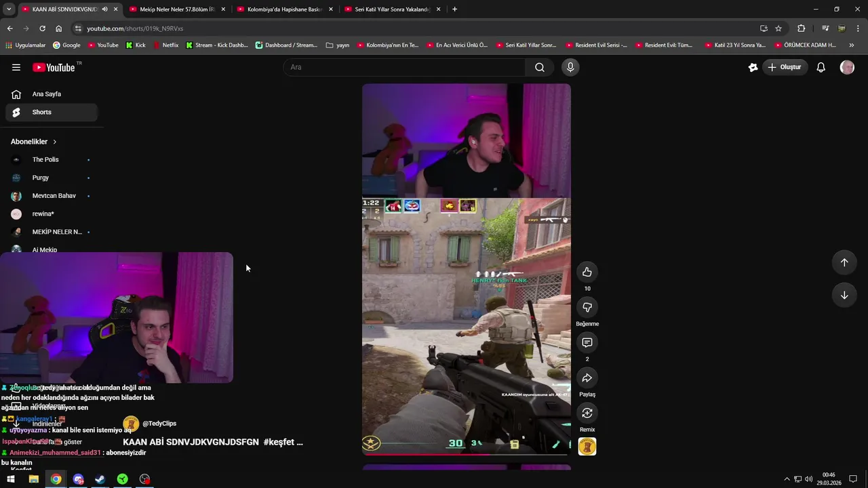Show the hidden system tray icons
The height and width of the screenshot is (488, 868).
(x=787, y=479)
